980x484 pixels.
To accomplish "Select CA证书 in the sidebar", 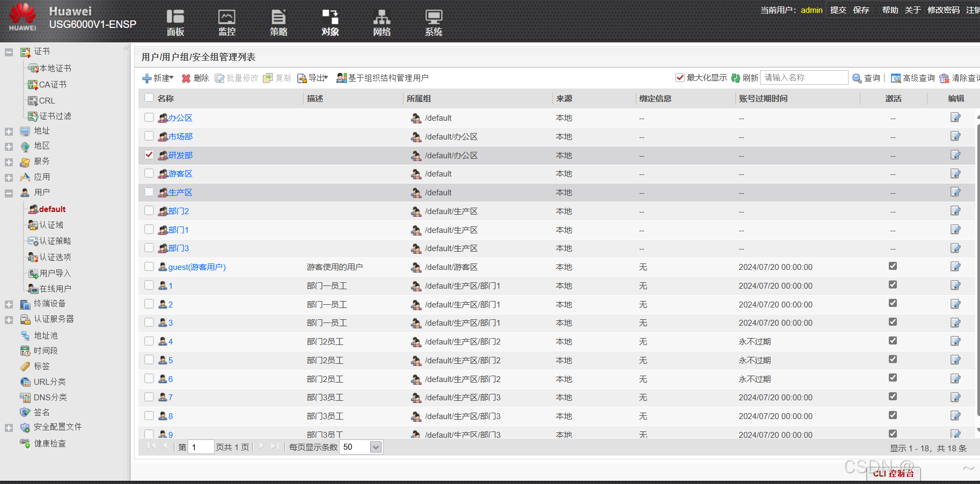I will (53, 85).
